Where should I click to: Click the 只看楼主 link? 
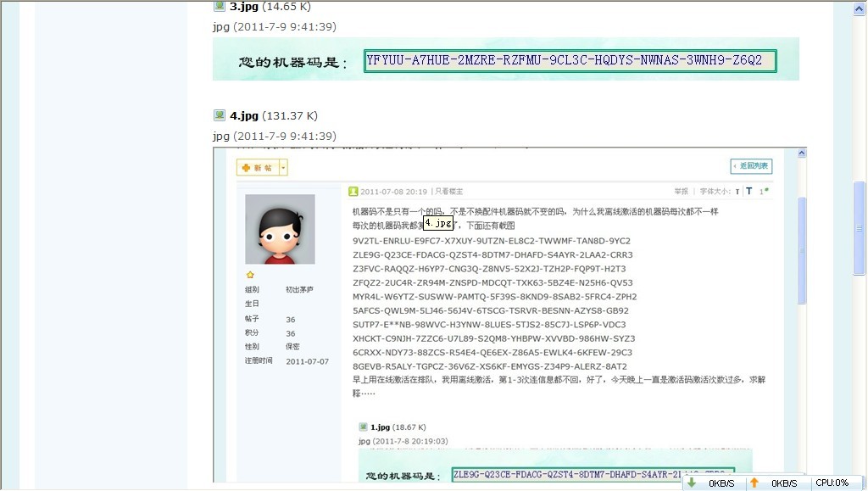tap(448, 192)
